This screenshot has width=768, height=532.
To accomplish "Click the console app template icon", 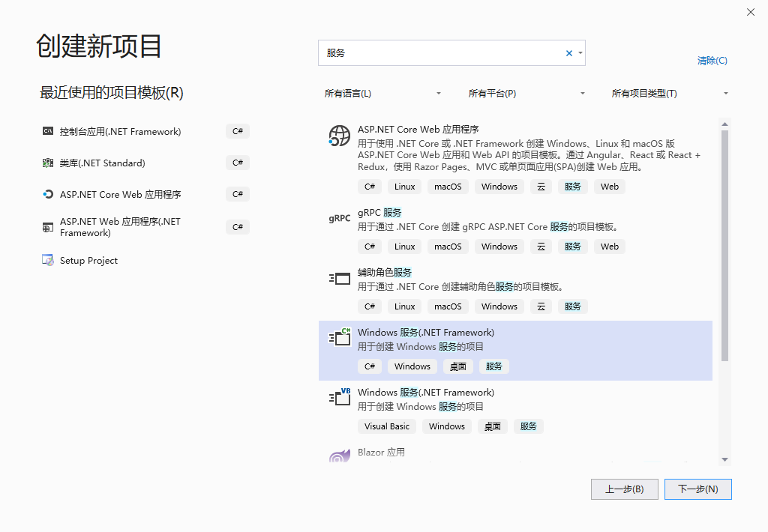I will point(47,131).
